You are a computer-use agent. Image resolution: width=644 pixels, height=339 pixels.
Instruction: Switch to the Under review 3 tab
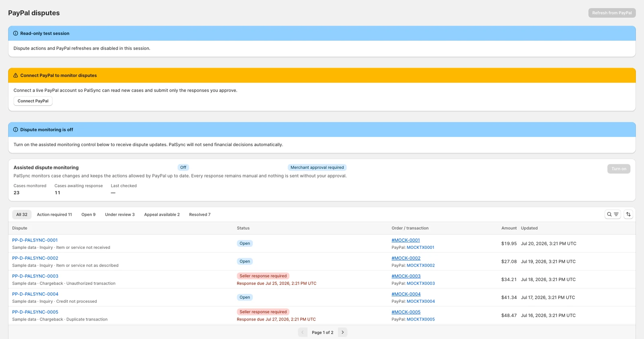(x=120, y=215)
